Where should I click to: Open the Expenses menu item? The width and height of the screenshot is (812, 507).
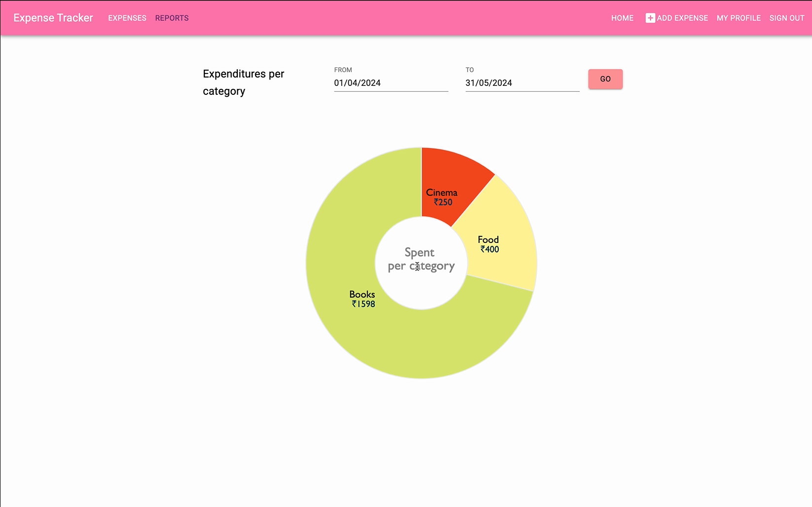[x=127, y=18]
